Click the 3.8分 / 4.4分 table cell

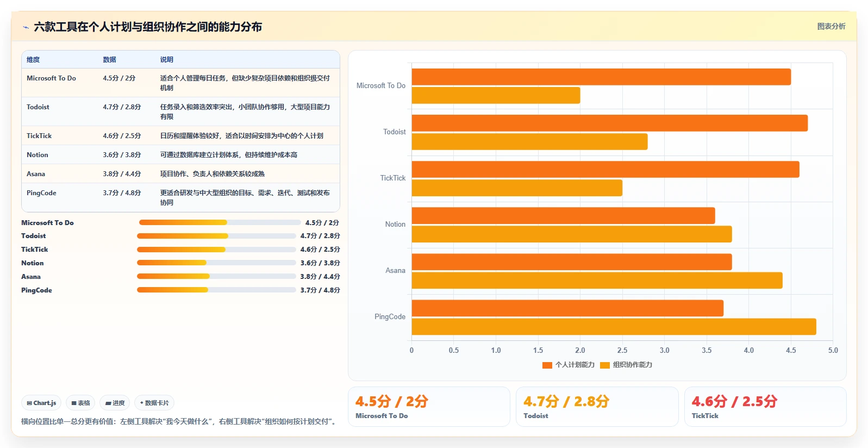point(122,174)
